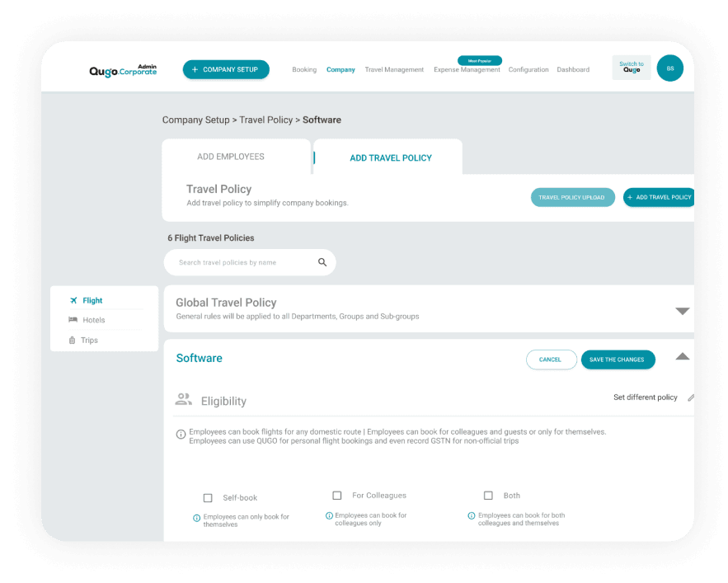The height and width of the screenshot is (583, 728).
Task: Open the Company Setup button menu
Action: coord(226,70)
